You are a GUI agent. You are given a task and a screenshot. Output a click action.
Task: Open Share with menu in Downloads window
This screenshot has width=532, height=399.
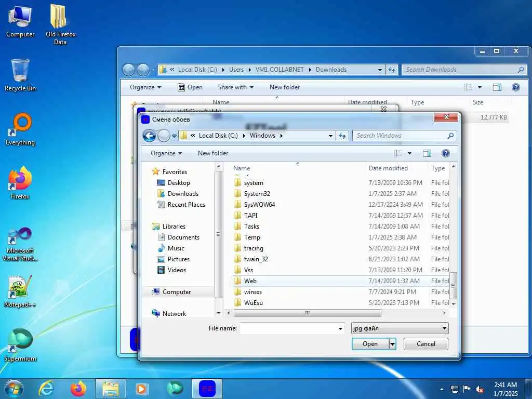(235, 87)
